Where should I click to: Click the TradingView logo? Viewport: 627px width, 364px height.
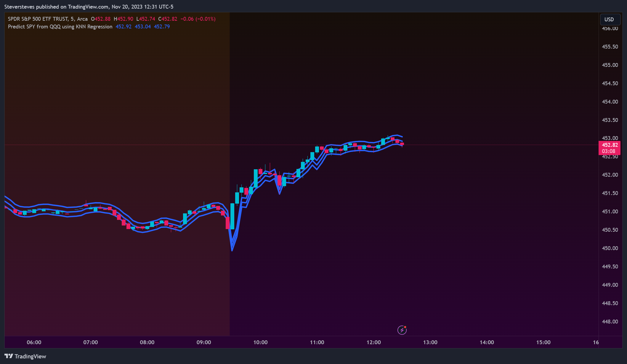point(25,356)
